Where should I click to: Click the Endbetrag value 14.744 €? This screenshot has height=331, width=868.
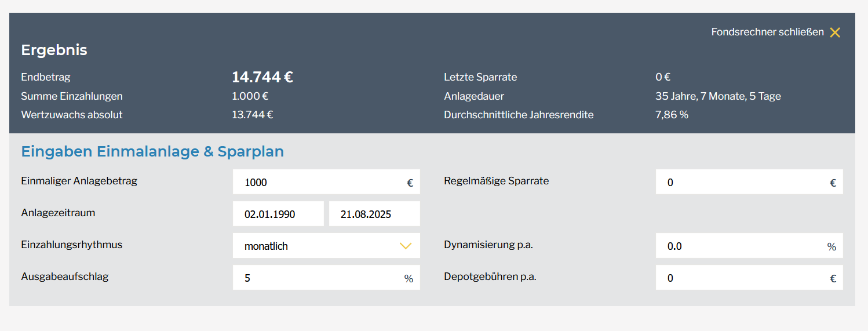(x=262, y=77)
